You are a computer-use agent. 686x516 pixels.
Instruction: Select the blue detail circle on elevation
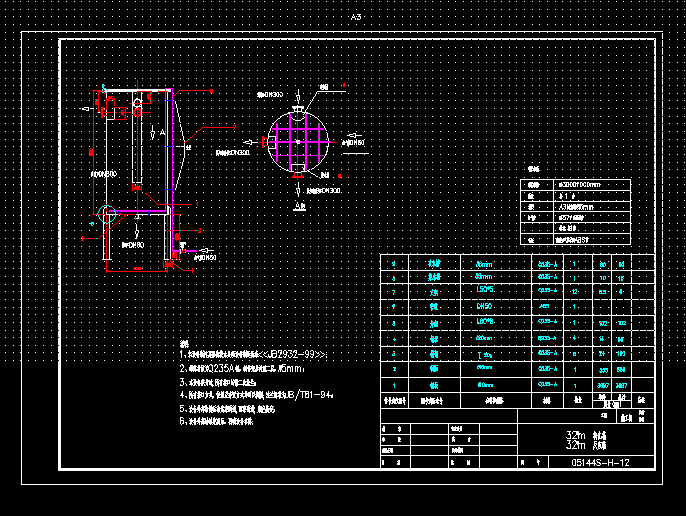(107, 212)
